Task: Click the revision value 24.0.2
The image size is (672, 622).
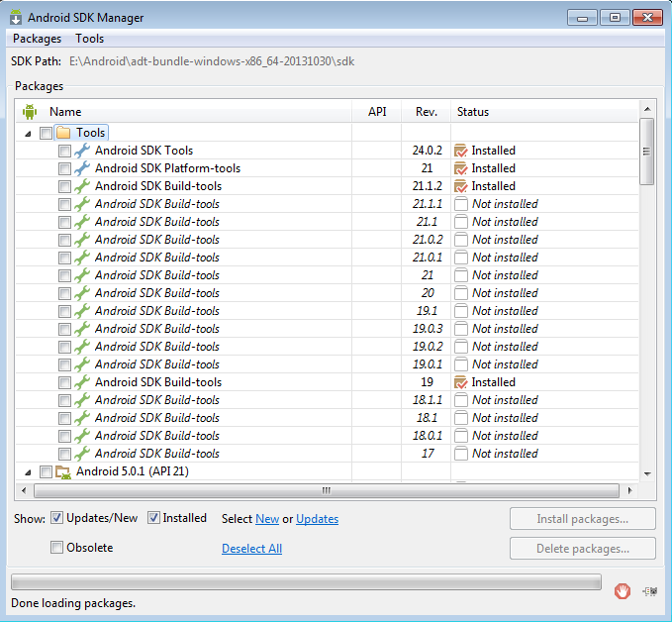Action: (427, 151)
